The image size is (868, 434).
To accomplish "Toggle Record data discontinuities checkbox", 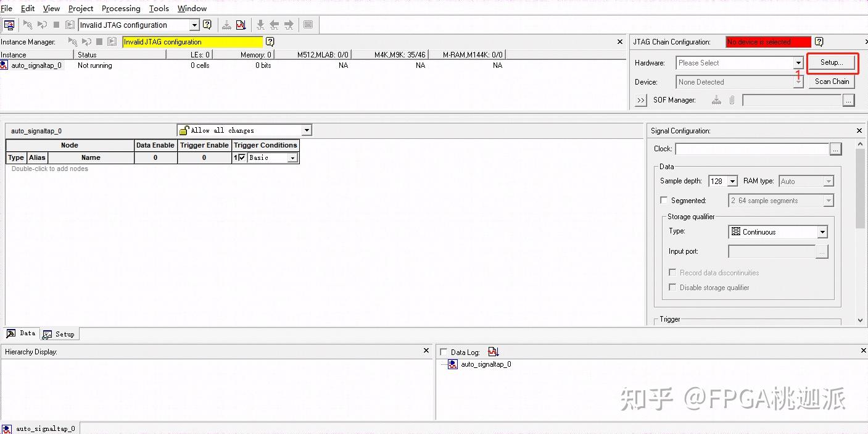I will (x=672, y=273).
